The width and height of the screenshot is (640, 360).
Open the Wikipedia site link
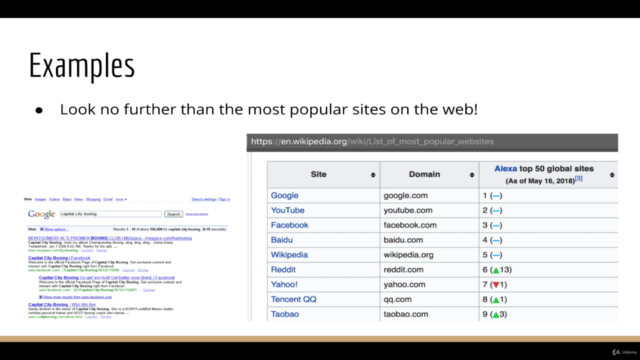[289, 255]
